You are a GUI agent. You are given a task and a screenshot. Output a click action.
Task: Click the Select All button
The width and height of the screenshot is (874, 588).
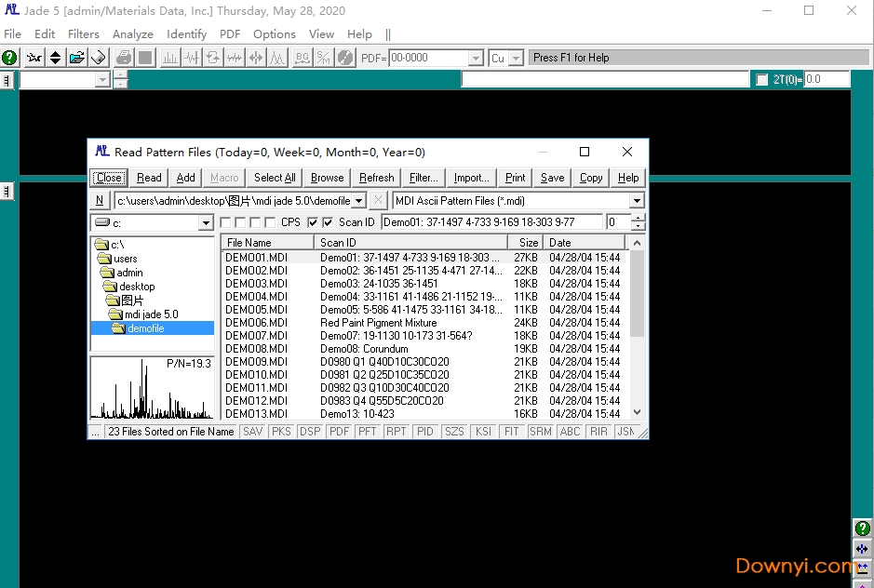point(275,178)
